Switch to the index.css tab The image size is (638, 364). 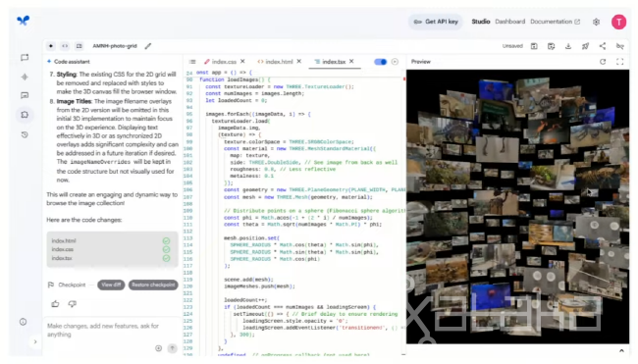[224, 62]
